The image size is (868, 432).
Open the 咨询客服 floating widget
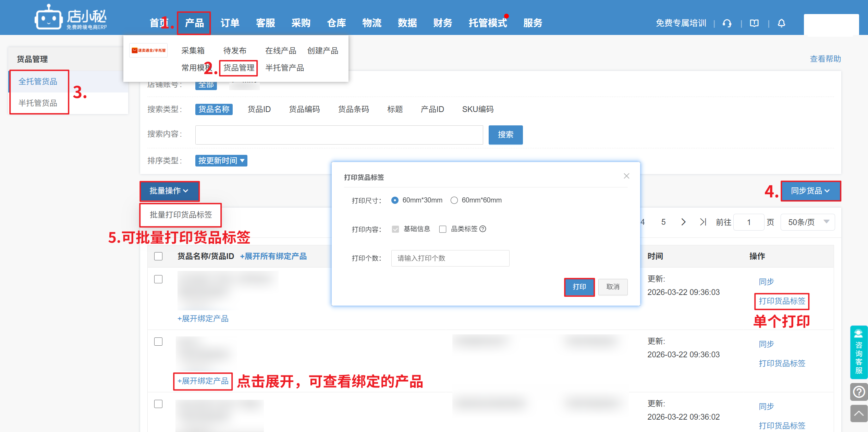pos(858,352)
